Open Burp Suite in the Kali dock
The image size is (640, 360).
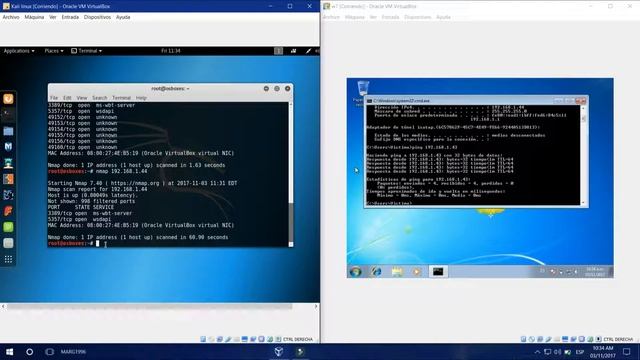(x=8, y=179)
